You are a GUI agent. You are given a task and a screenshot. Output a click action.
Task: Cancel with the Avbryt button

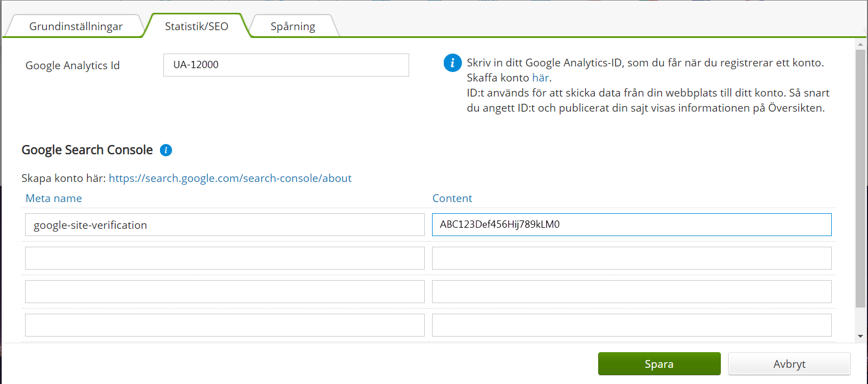tap(789, 364)
